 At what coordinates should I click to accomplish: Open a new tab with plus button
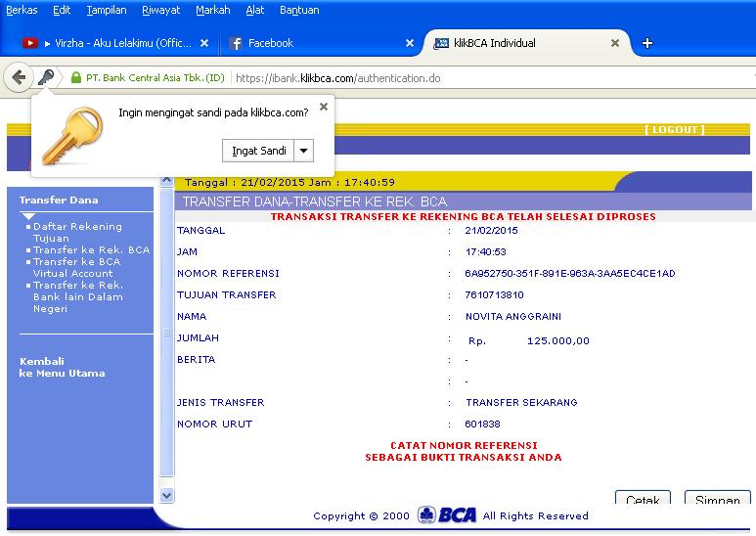pyautogui.click(x=647, y=43)
